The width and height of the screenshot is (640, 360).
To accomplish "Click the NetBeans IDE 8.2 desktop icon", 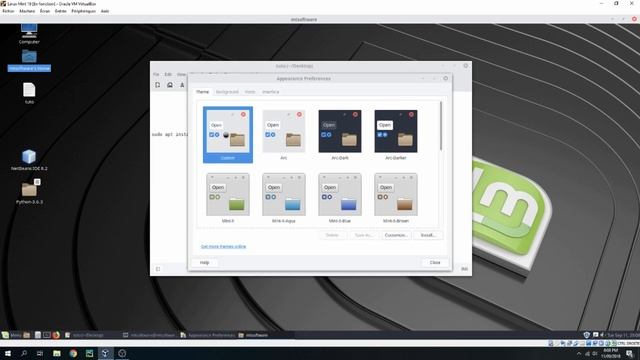I will click(x=29, y=160).
